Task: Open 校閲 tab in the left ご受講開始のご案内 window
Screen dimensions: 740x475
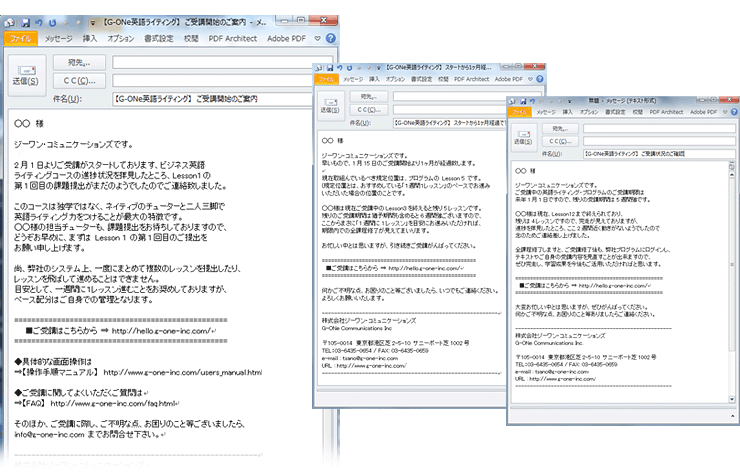Action: [x=191, y=39]
